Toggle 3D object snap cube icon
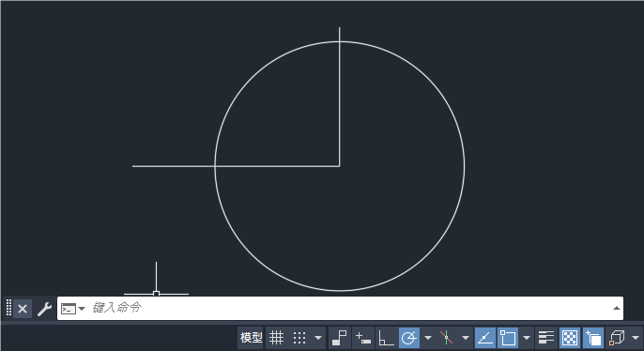Screen dimensions: 644x351 click(617, 338)
